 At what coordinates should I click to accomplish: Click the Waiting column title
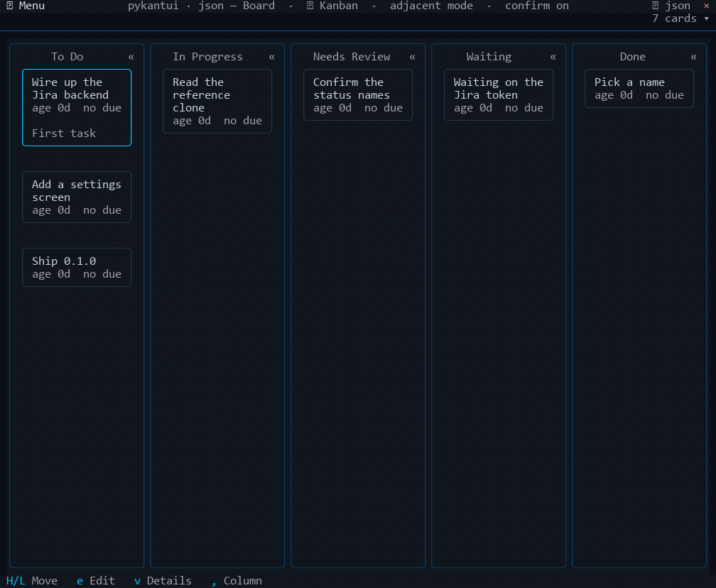[x=489, y=57]
